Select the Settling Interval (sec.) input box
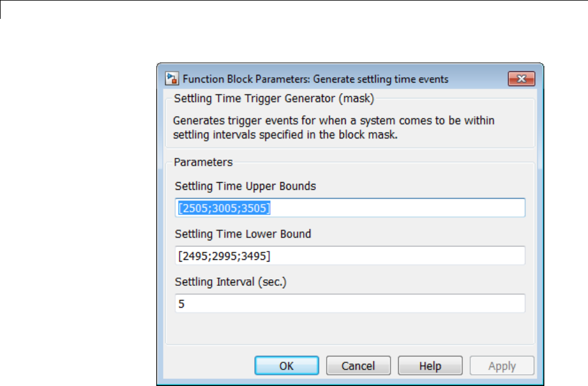 (x=350, y=303)
